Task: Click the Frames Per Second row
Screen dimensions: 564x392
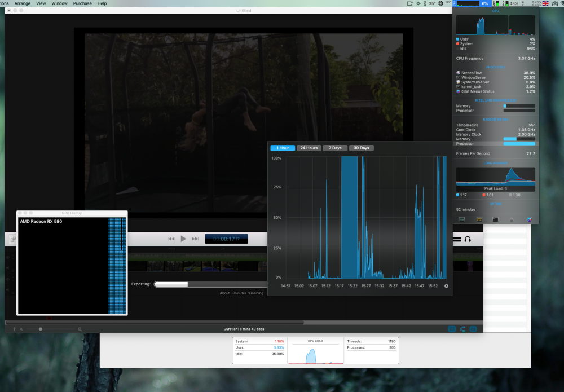Action: pyautogui.click(x=495, y=153)
